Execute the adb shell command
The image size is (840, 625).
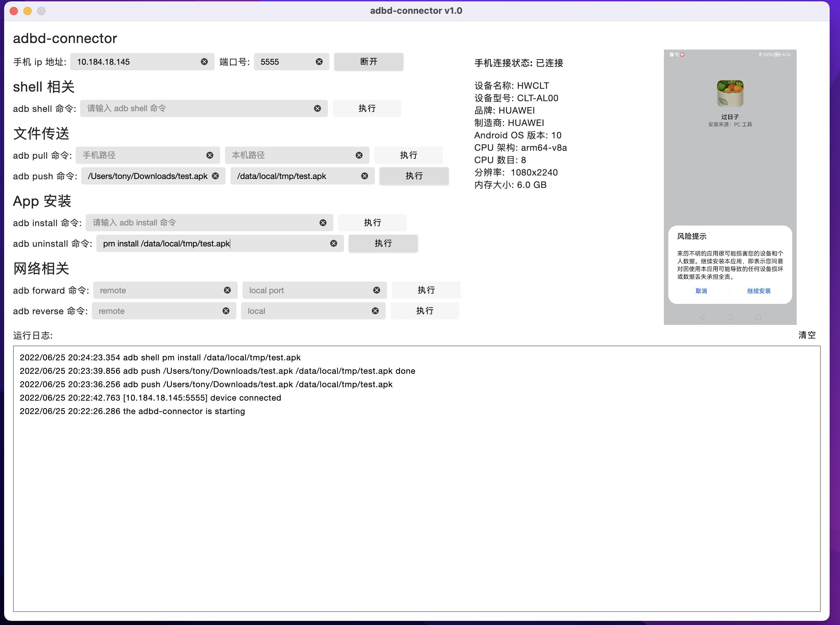click(x=367, y=108)
